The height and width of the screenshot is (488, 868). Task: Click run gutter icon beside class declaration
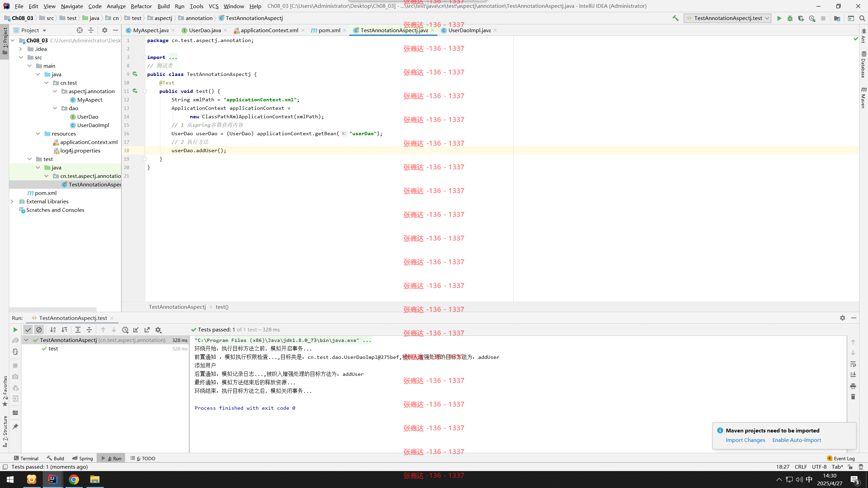tap(135, 74)
